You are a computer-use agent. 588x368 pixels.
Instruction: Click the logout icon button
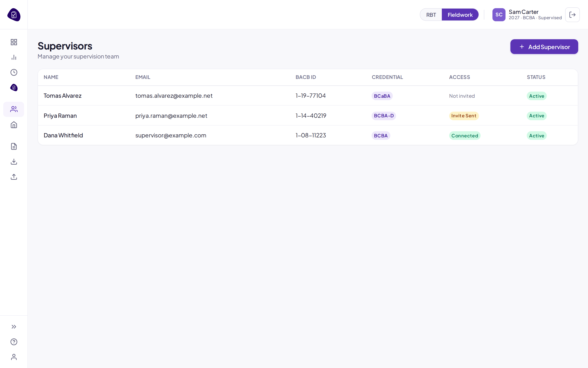tap(572, 15)
